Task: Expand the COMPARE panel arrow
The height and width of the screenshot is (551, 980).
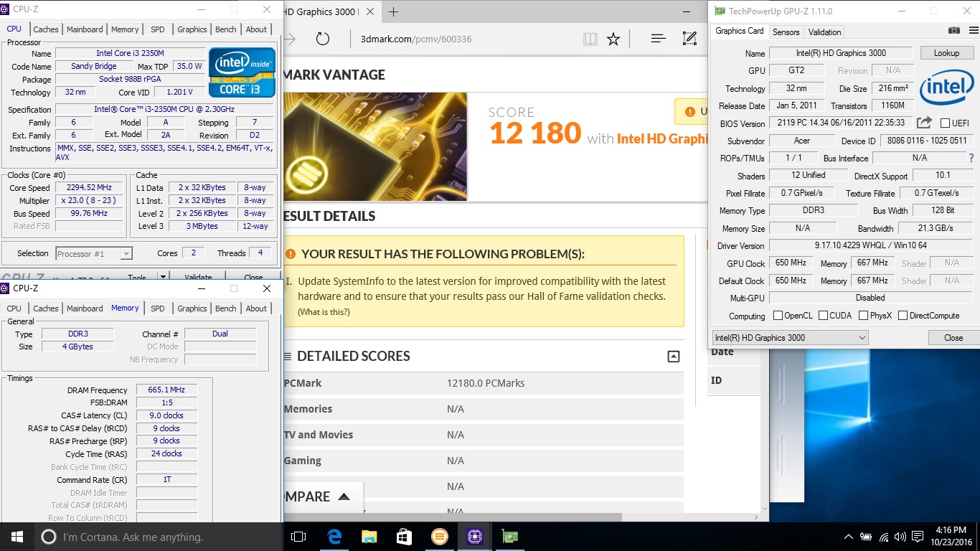Action: click(344, 496)
